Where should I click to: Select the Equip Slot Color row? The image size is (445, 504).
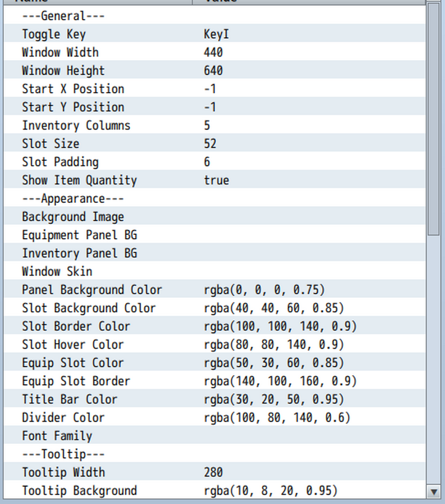[215, 363]
